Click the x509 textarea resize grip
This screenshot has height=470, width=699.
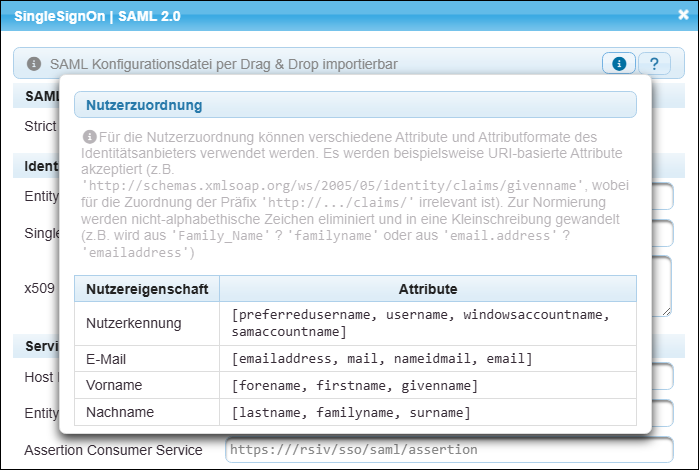[x=666, y=309]
